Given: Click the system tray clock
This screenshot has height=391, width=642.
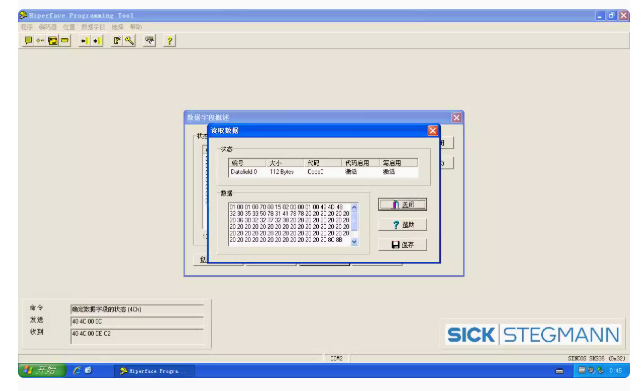Looking at the screenshot, I should click(x=616, y=371).
